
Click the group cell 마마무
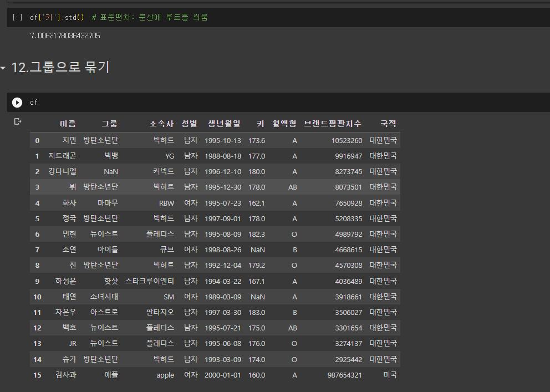click(x=108, y=203)
